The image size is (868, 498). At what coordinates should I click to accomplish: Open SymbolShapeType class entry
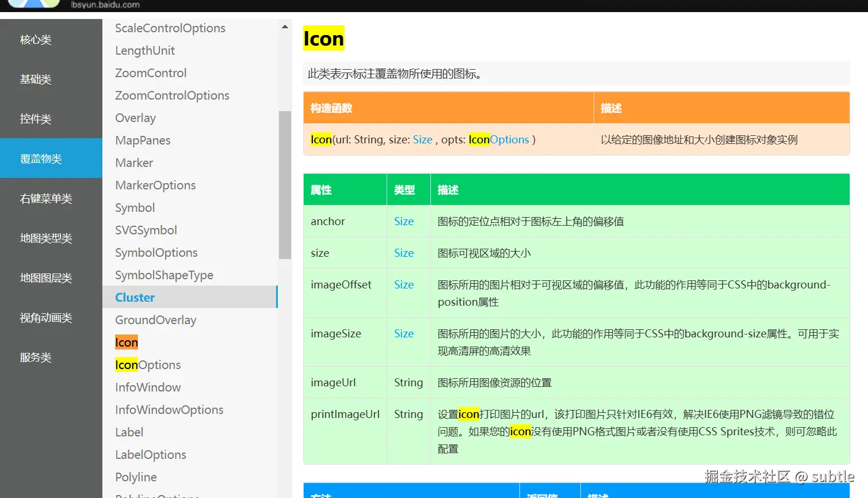click(164, 275)
